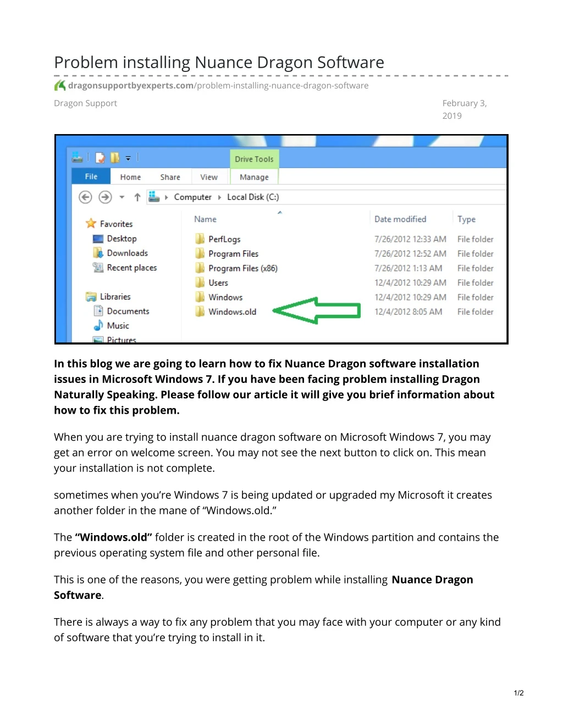This screenshot has width=563, height=728.
Task: Click the Documents library icon
Action: tap(98, 310)
